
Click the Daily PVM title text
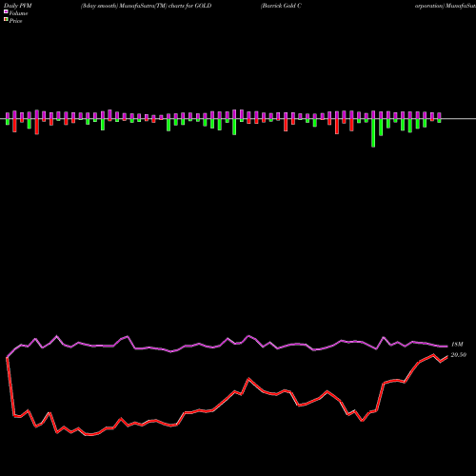click(x=18, y=6)
